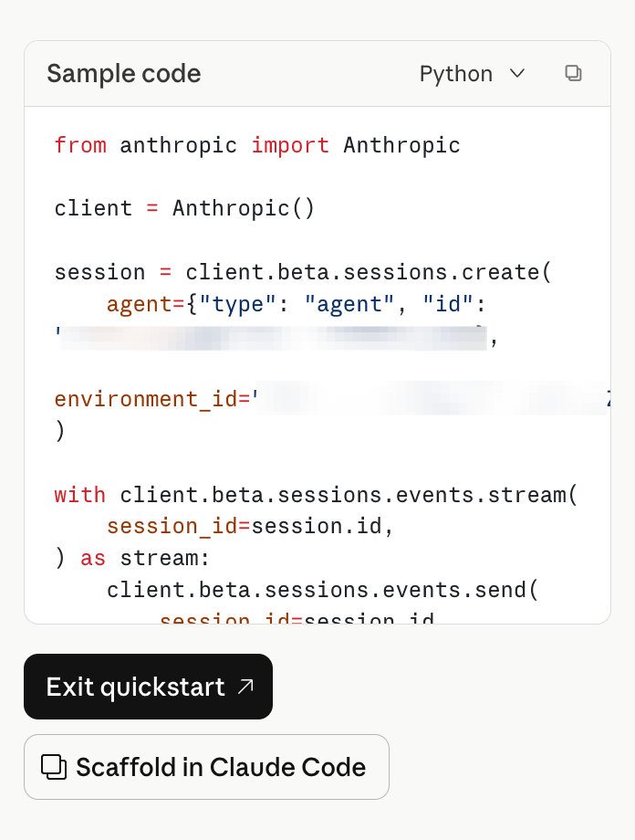Click the line 'from anthropic import Anthropic'
Screen dimensions: 635x840
257,145
